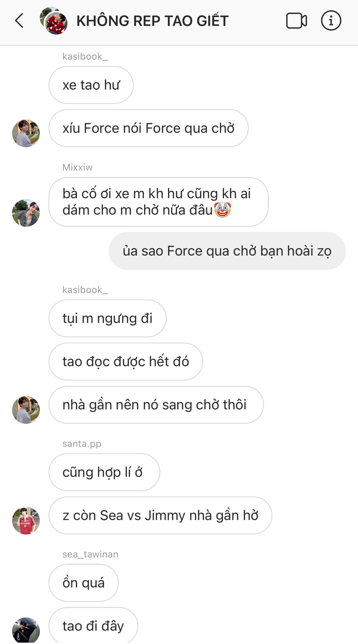
Task: Tap the clown emoji message from Mixxiw
Action: [x=158, y=202]
